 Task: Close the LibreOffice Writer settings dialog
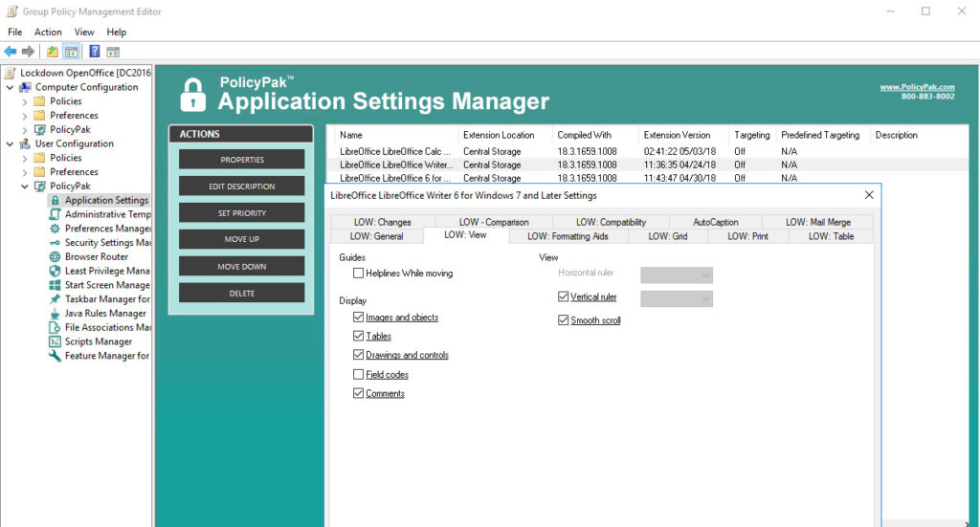tap(869, 195)
